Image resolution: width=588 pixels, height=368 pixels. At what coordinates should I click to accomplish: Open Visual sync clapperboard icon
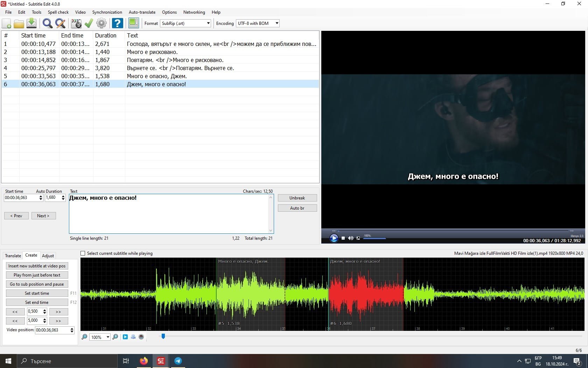pyautogui.click(x=76, y=23)
